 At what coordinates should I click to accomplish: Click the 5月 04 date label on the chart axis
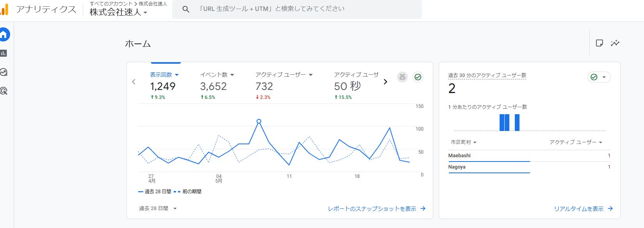coord(219,179)
